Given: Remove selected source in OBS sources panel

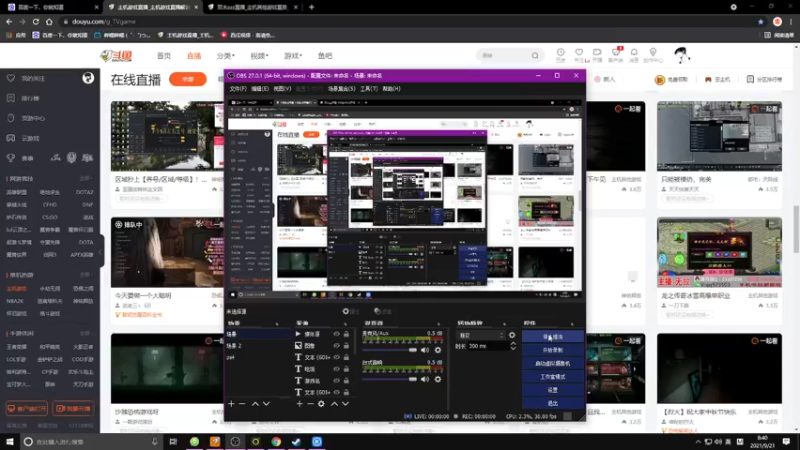Looking at the screenshot, I should (310, 404).
